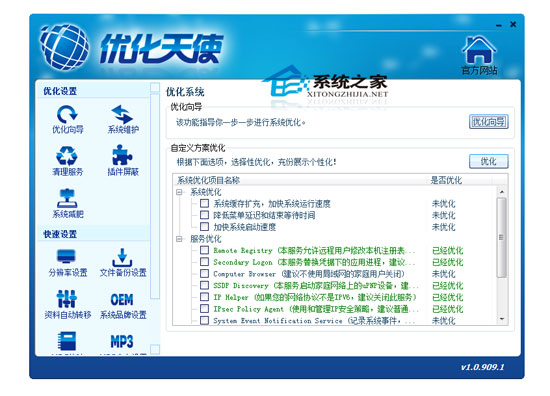Enable the 加快系统启动速度 checkbox

tap(204, 227)
